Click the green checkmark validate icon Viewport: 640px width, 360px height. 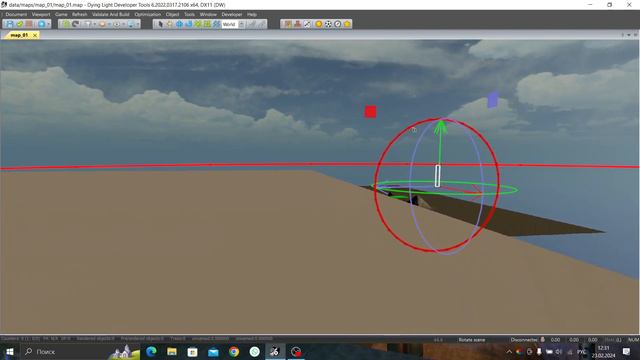pos(20,24)
